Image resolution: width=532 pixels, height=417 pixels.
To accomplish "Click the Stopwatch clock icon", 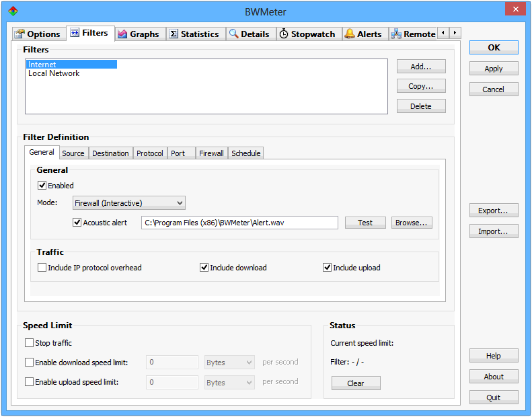I will [x=284, y=34].
